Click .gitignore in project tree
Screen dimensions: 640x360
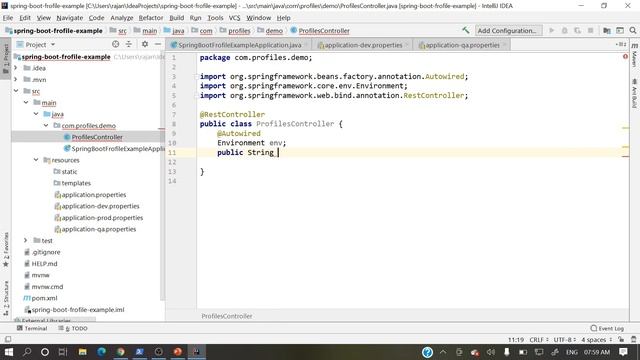[x=46, y=252]
